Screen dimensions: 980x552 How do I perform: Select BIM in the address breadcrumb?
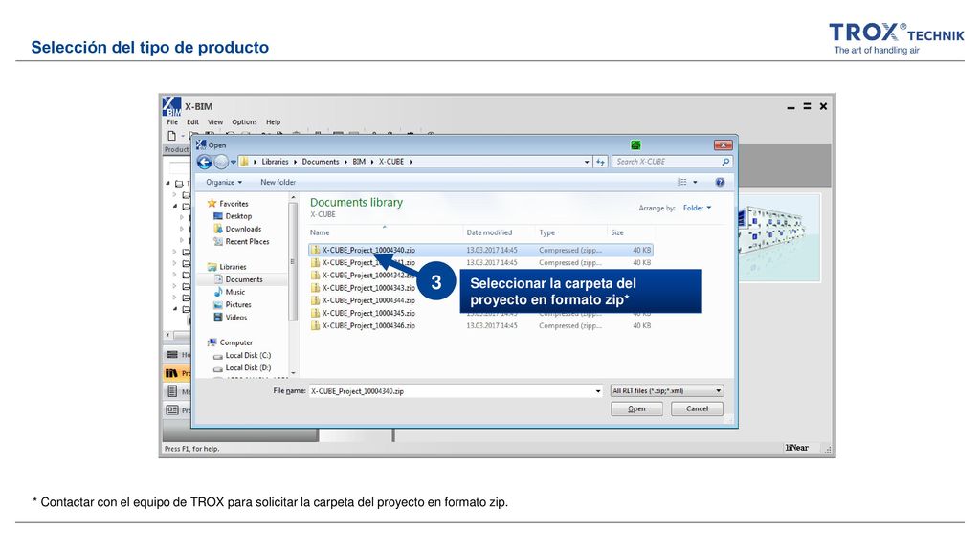tap(359, 162)
